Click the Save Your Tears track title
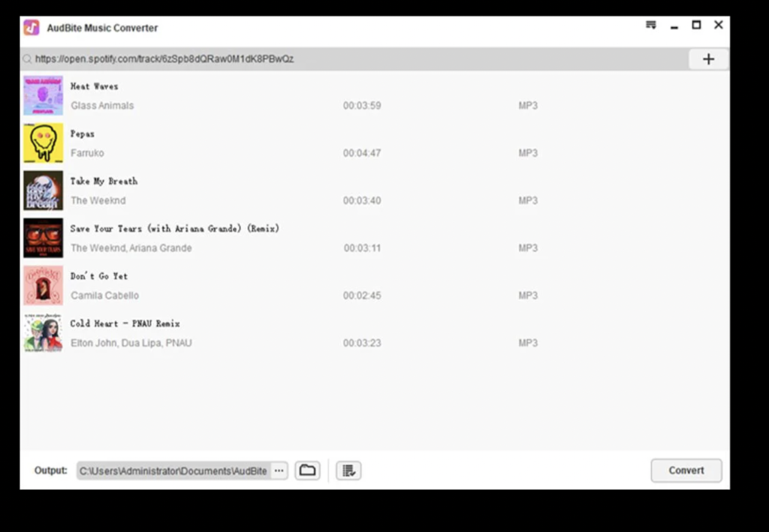The width and height of the screenshot is (769, 532). [174, 228]
